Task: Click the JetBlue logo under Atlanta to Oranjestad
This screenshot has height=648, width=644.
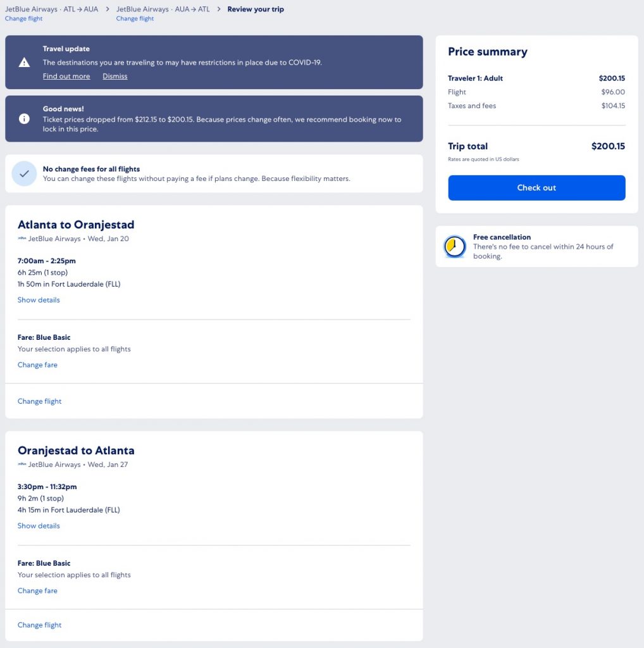Action: tap(22, 239)
